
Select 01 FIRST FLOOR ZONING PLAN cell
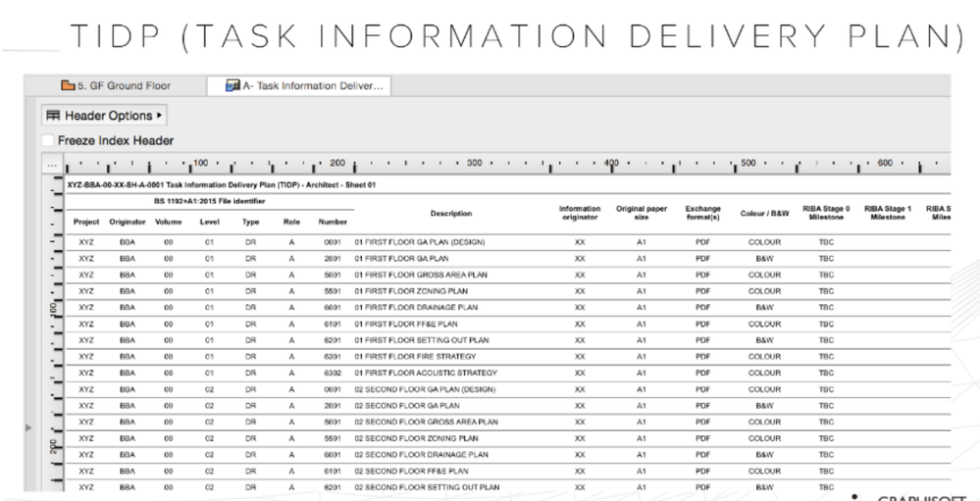(x=411, y=291)
